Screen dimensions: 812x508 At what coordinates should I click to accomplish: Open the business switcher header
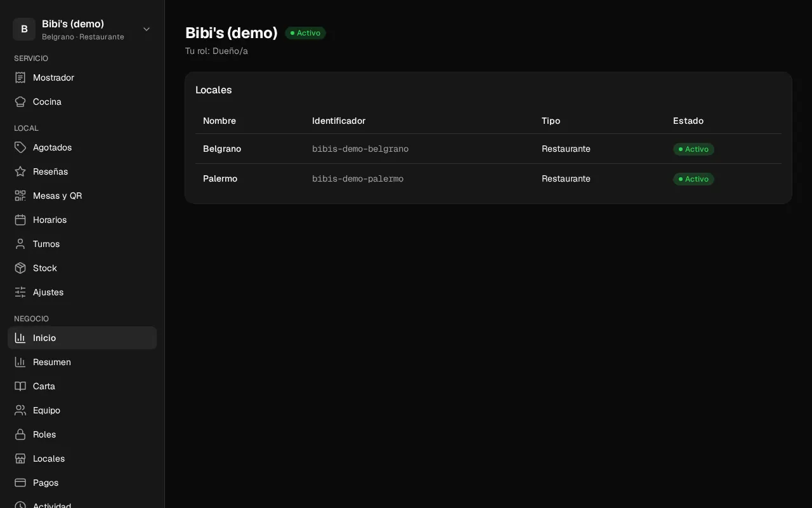point(82,29)
